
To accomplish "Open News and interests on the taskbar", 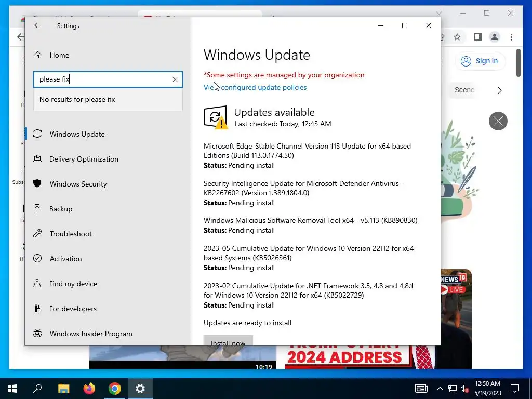I will coord(421,389).
